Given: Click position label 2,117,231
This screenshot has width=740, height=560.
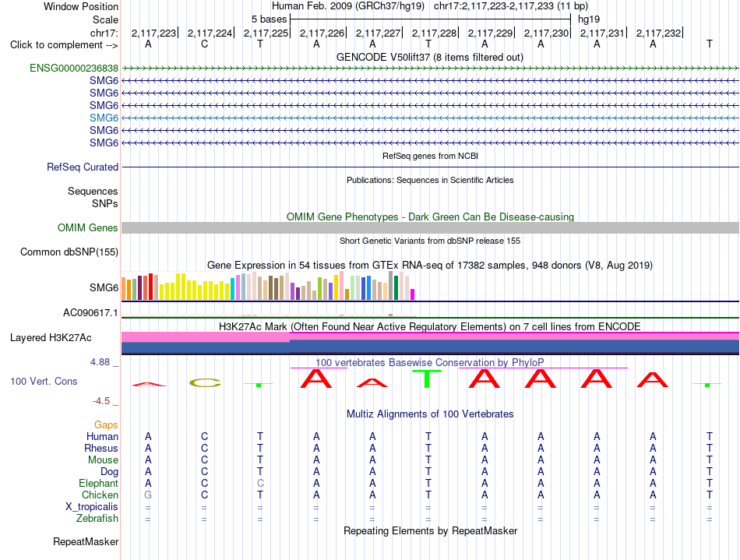Looking at the screenshot, I should click(602, 33).
